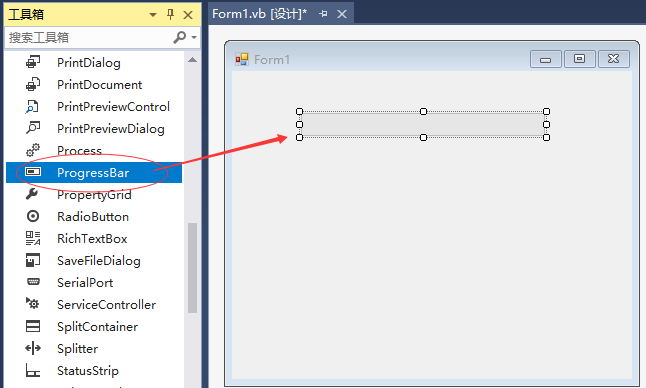Click the toolbox scroll up arrow
The width and height of the screenshot is (646, 388).
[x=192, y=60]
